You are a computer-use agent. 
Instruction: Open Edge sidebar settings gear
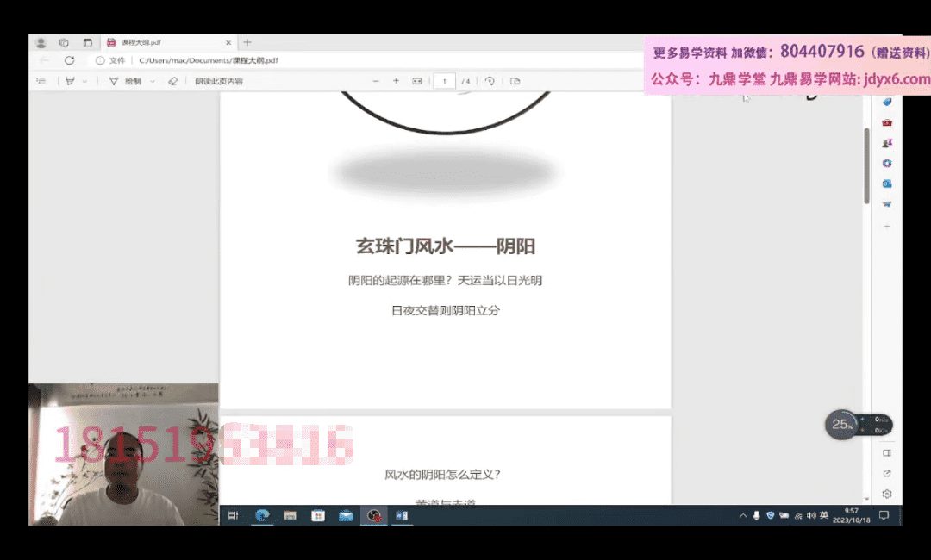coord(886,494)
